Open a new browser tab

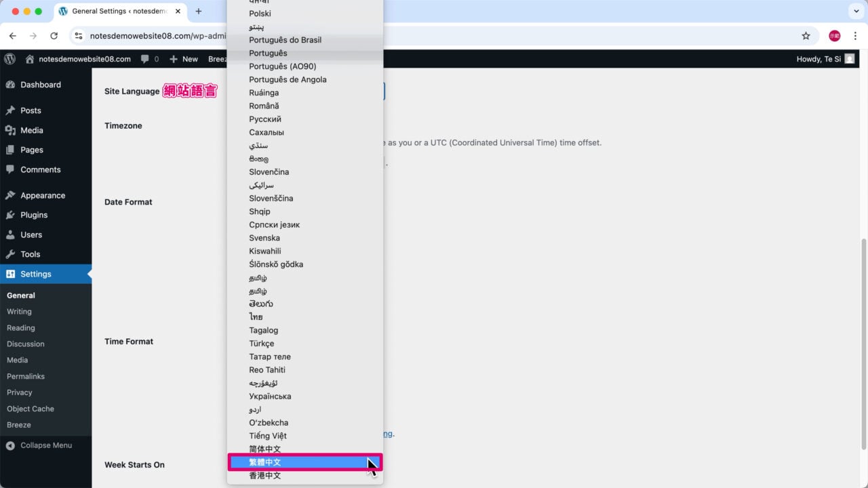click(x=199, y=12)
